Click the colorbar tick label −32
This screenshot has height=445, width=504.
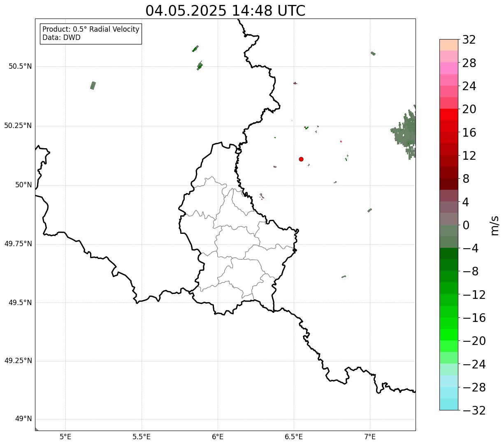[x=474, y=410]
